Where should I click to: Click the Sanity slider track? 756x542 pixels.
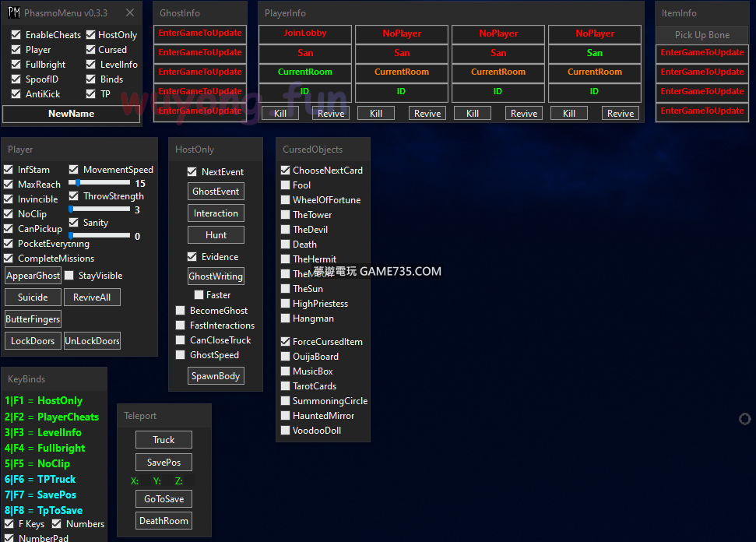100,235
